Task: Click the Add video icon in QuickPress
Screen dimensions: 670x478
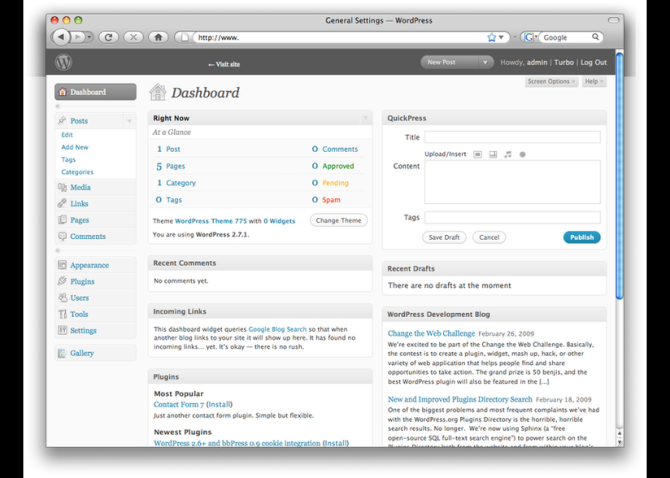Action: pos(493,154)
